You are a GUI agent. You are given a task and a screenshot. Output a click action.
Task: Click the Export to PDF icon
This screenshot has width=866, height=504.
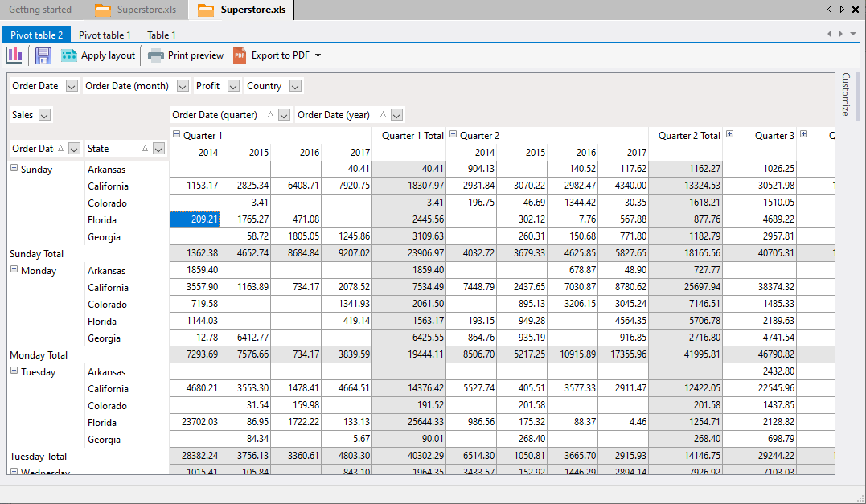pyautogui.click(x=240, y=55)
